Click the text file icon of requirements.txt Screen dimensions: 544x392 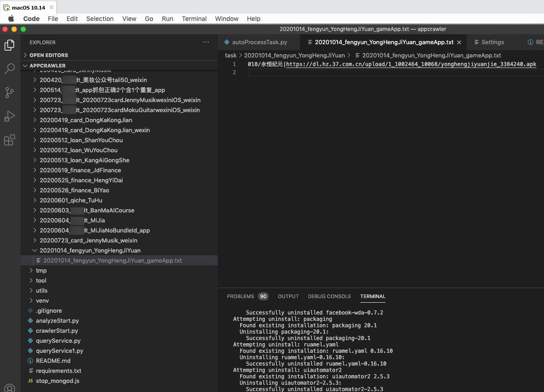tap(31, 371)
